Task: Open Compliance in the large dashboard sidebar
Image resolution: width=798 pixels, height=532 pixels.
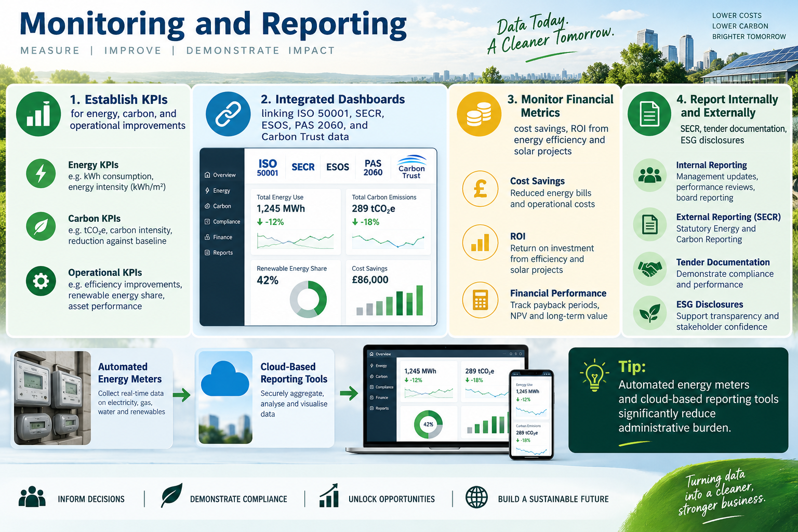Action: pos(222,222)
